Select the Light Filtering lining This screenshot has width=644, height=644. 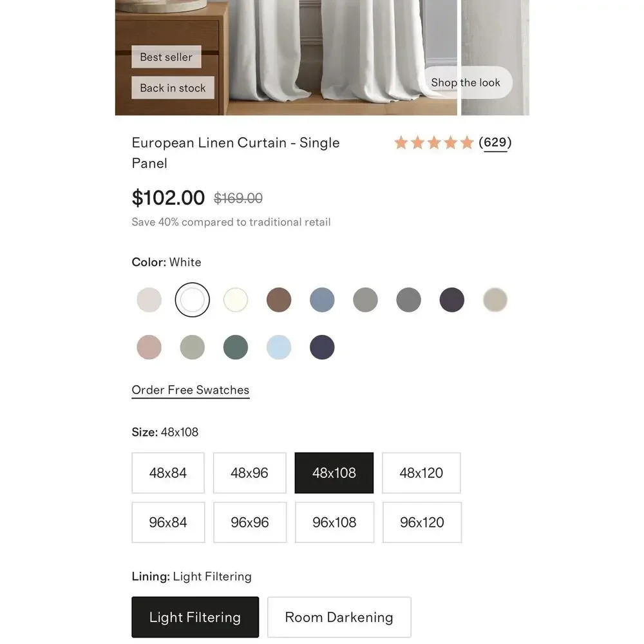pyautogui.click(x=195, y=618)
